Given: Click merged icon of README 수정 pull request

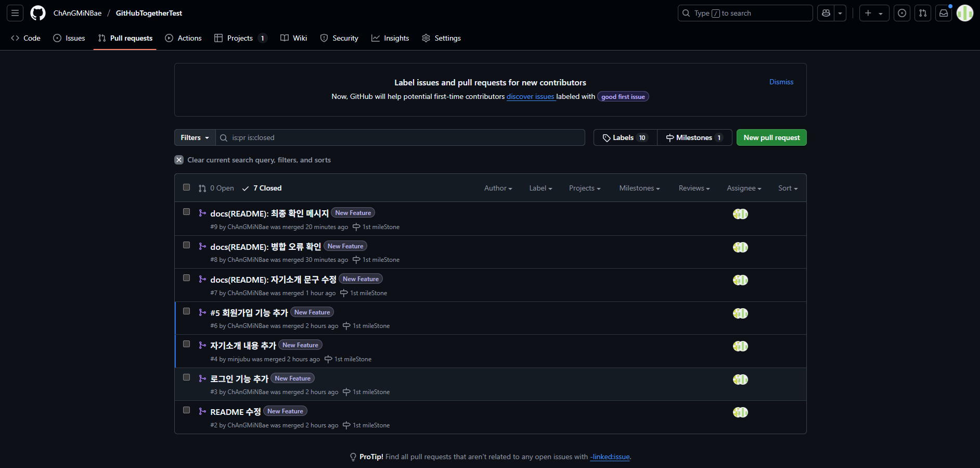Looking at the screenshot, I should tap(202, 411).
